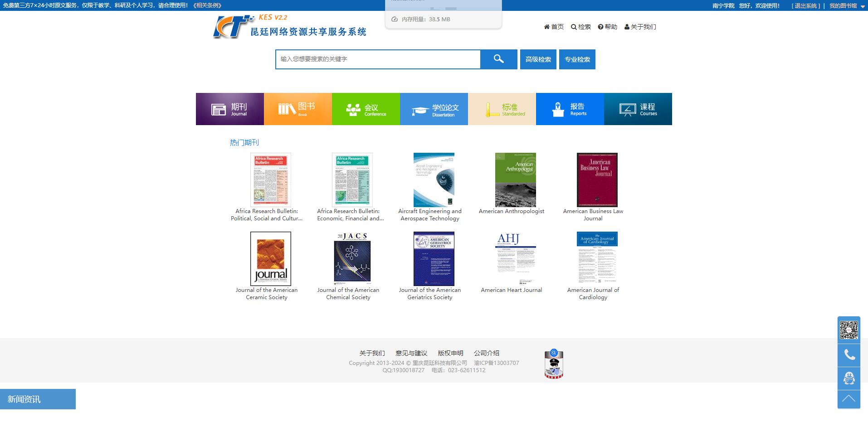Click the phone contact icon
This screenshot has width=868, height=427.
(x=848, y=355)
